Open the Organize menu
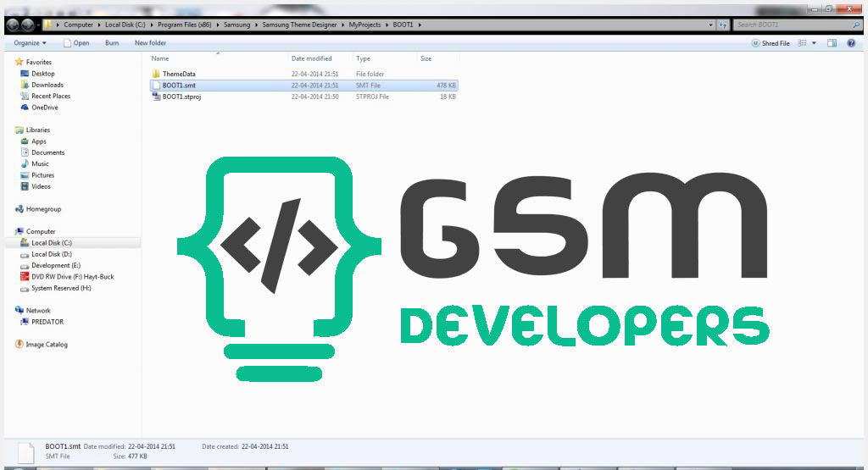 pos(30,43)
